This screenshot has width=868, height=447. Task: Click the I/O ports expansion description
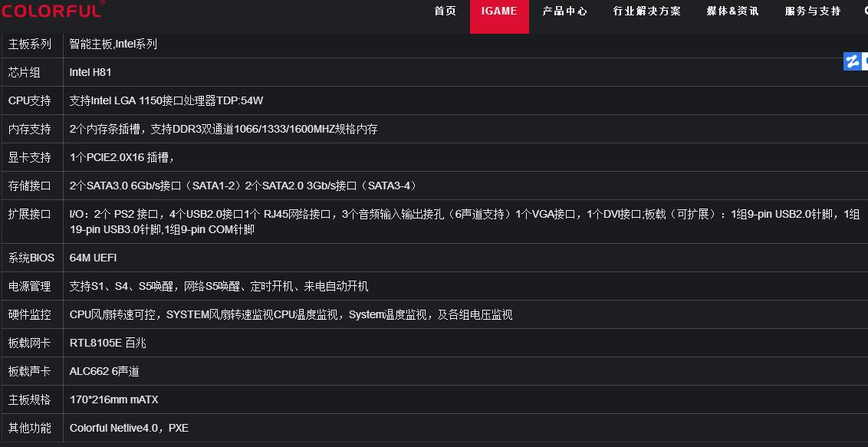[x=465, y=222]
